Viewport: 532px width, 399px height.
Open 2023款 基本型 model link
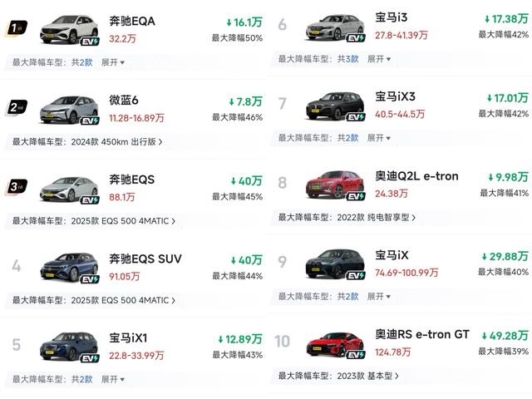[367, 376]
